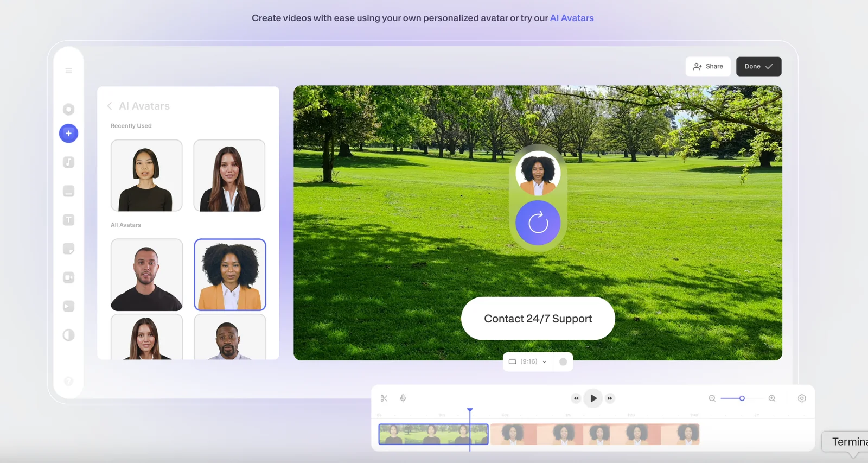Open timeline settings gear icon
Screen dimensions: 868x463
[x=802, y=398]
